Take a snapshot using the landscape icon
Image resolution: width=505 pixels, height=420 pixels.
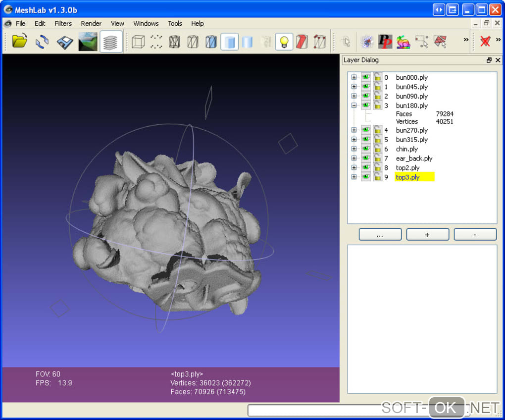88,42
